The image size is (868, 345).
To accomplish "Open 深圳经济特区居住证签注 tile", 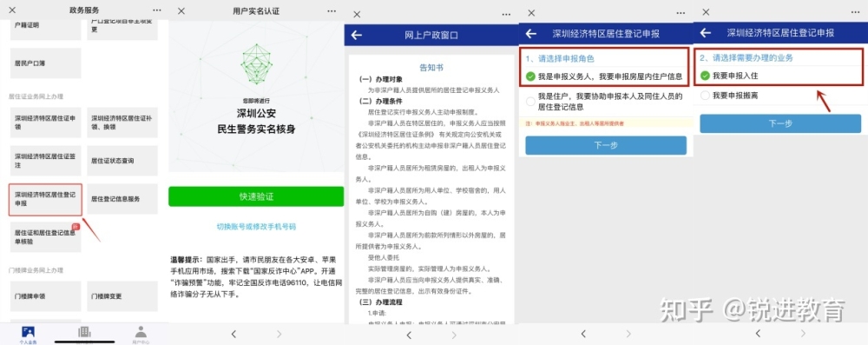I will (45, 161).
